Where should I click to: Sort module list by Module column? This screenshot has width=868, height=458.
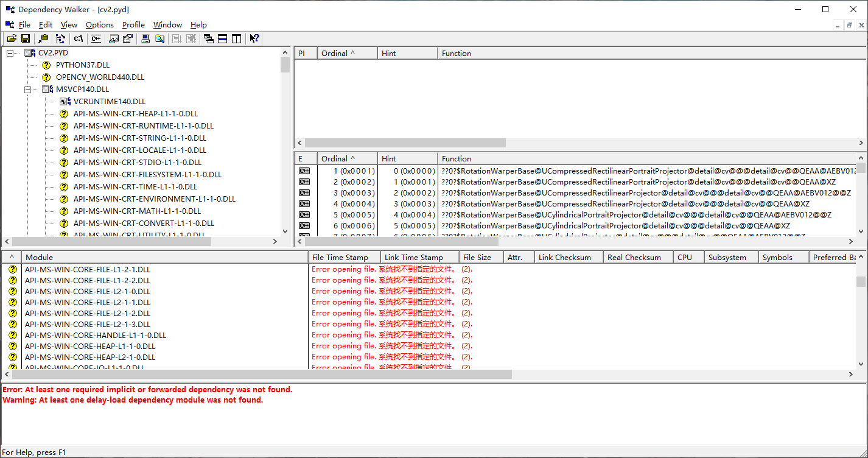(164, 257)
